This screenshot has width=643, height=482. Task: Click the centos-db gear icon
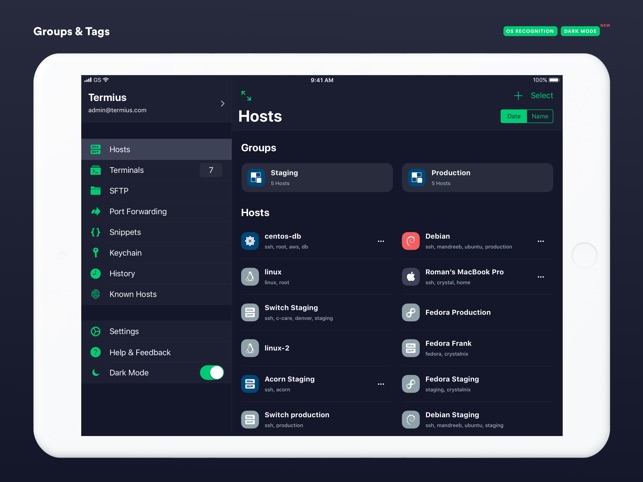250,241
